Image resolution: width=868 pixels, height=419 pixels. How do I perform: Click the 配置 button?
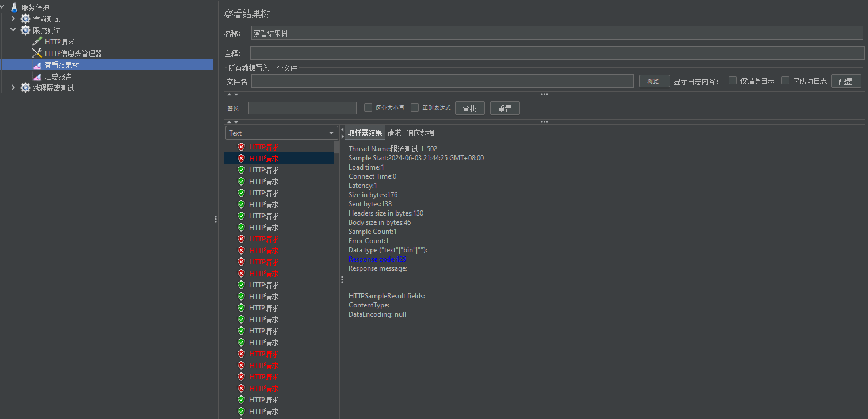(846, 81)
